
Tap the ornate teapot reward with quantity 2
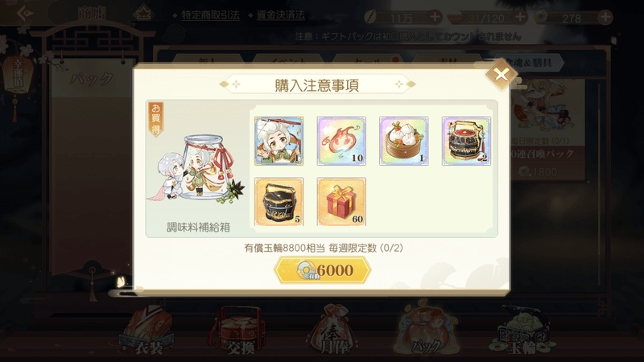coord(466,141)
